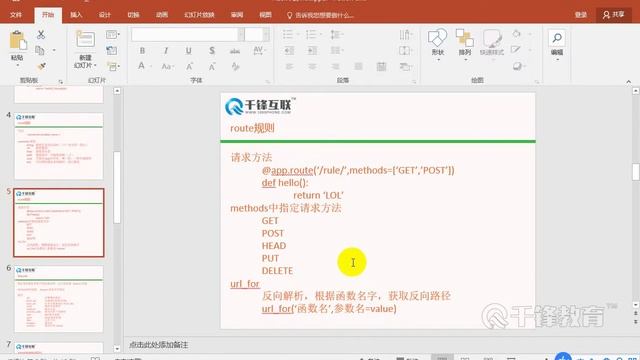
Task: Toggle text Shadow
Action: (x=212, y=51)
